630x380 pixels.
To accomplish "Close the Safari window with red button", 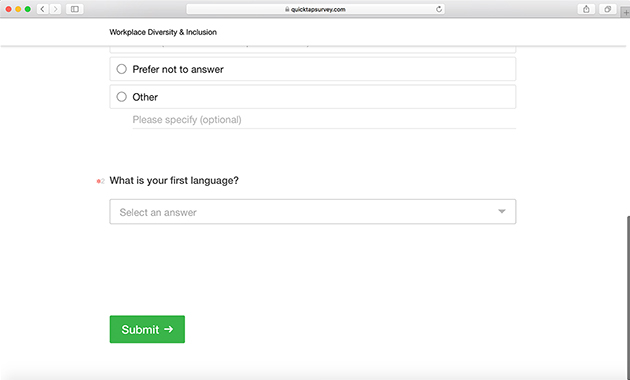I will point(8,9).
